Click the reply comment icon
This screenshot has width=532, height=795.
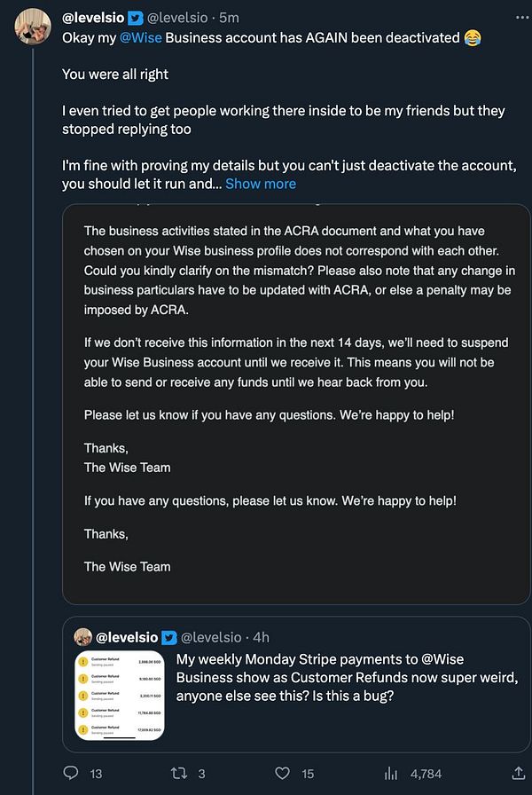[73, 774]
